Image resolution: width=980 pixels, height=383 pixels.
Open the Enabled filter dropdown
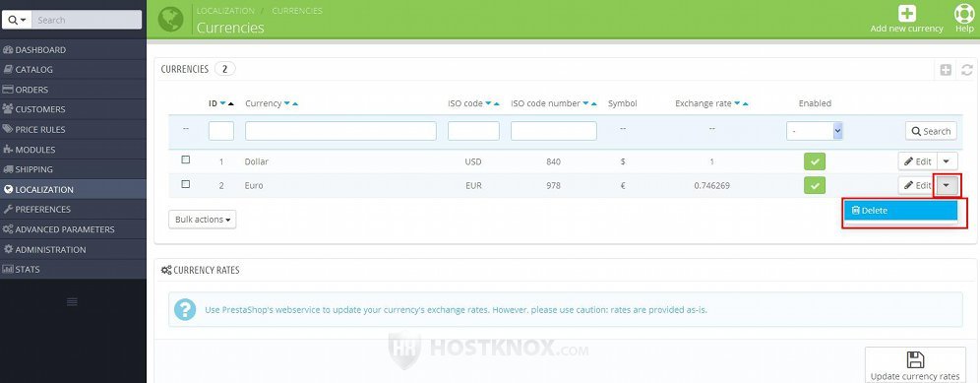[815, 131]
